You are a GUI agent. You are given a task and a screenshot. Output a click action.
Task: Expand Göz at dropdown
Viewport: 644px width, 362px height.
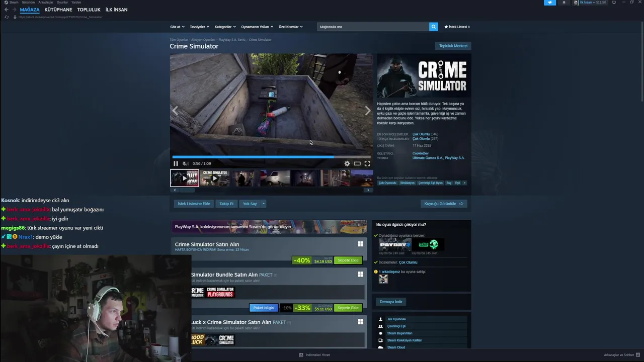pyautogui.click(x=177, y=27)
